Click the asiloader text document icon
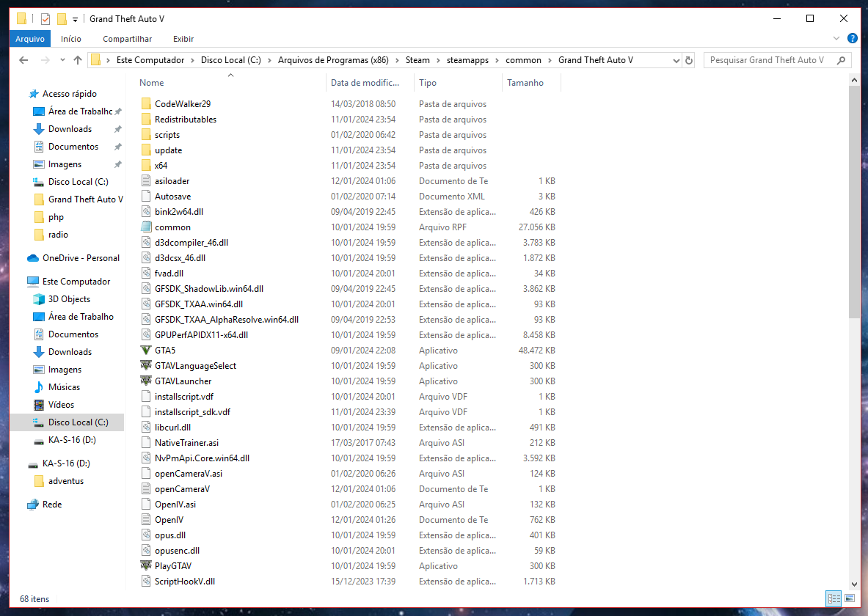 (x=146, y=180)
